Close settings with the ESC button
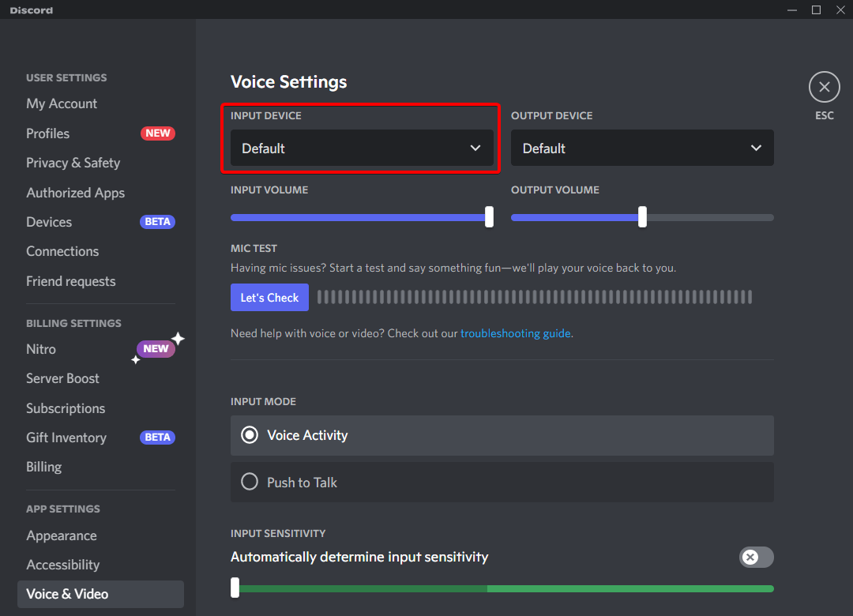 [824, 87]
